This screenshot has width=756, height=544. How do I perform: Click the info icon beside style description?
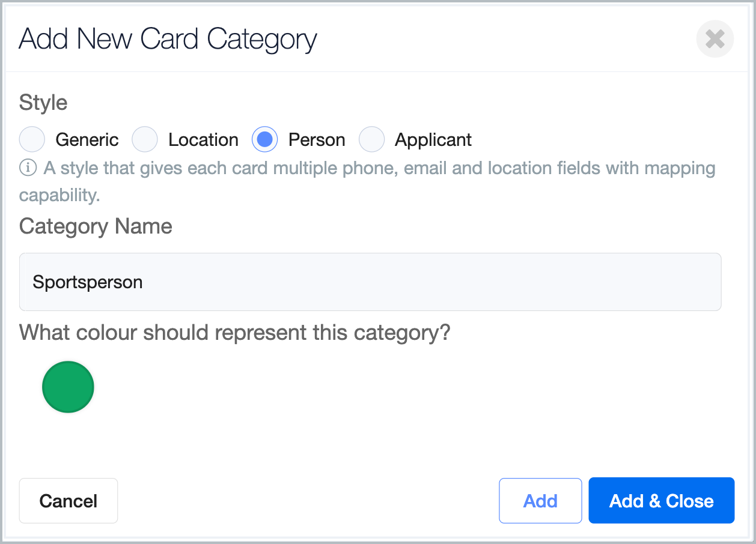click(28, 168)
